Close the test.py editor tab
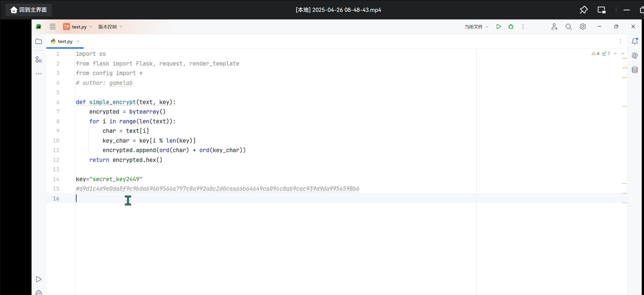This screenshot has height=295, width=644. tap(78, 41)
